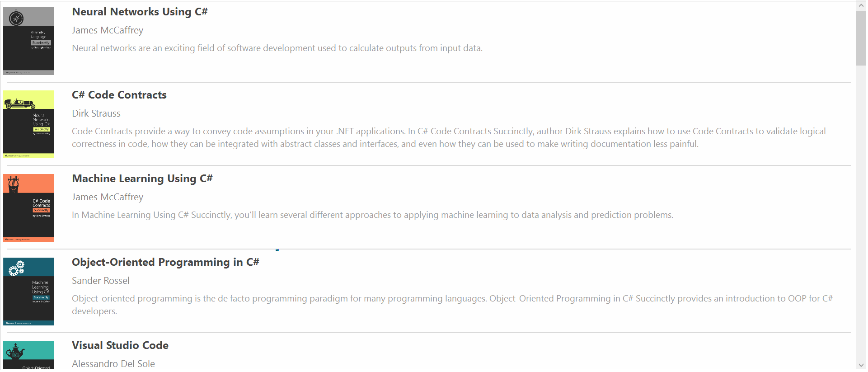Click the robot arm icon on the C# Code Contracts cover
The width and height of the screenshot is (868, 372).
click(x=14, y=184)
